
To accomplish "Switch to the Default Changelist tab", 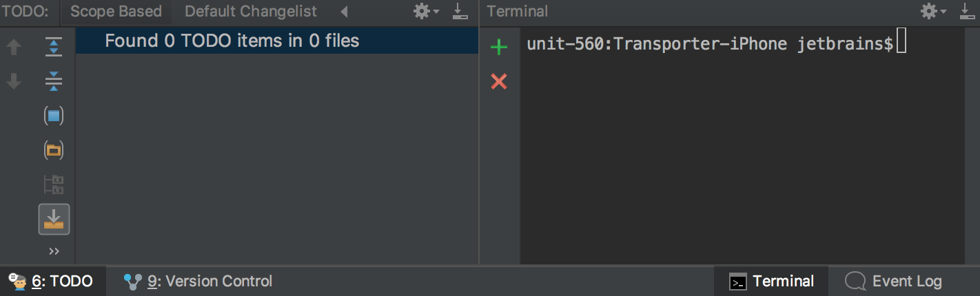I will pos(251,11).
